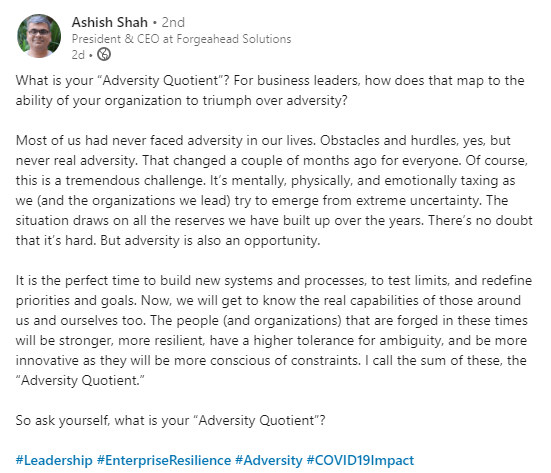Open the #EnterpriseResilience hashtag
This screenshot has height=473, width=551.
point(164,460)
